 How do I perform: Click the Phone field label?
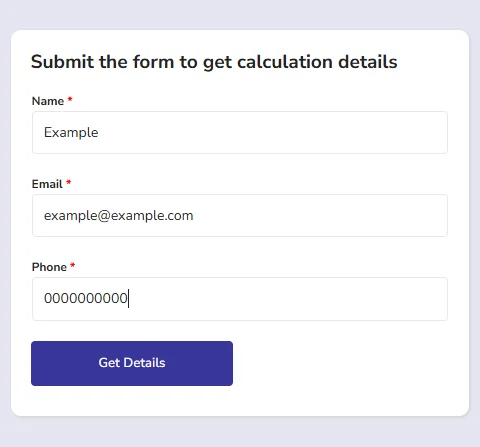49,267
